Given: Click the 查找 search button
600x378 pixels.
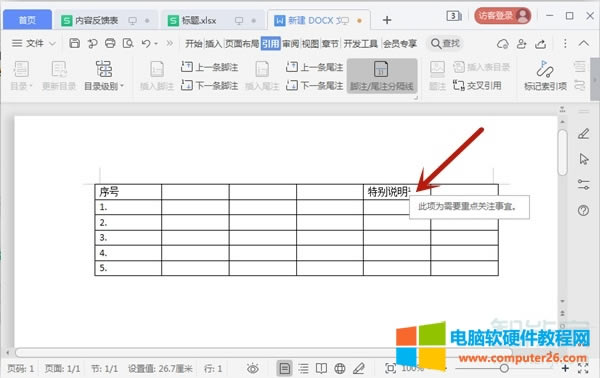Looking at the screenshot, I should pos(445,44).
